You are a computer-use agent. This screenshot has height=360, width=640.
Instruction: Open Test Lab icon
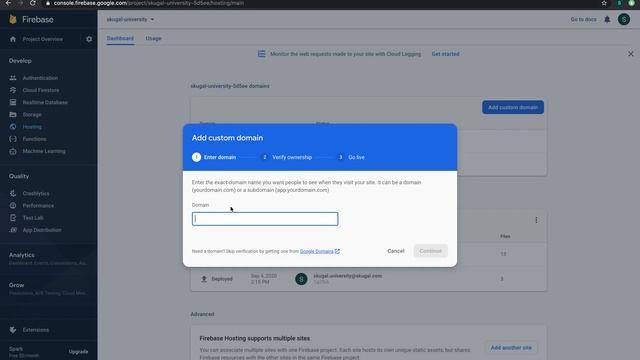click(13, 218)
